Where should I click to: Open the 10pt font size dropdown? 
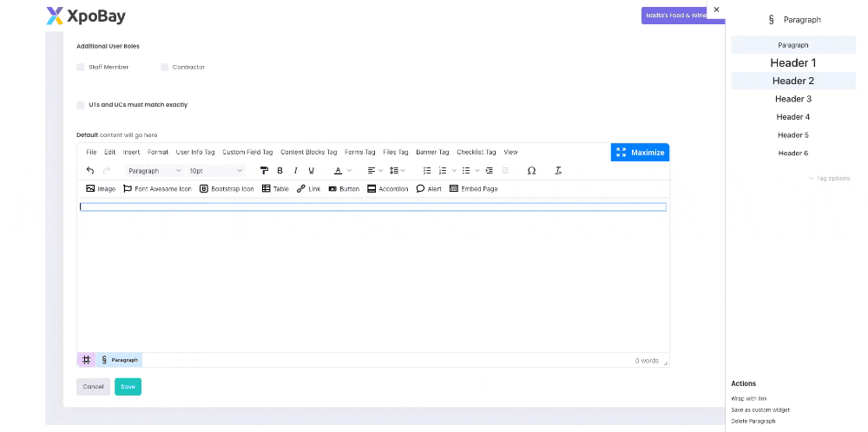(215, 171)
